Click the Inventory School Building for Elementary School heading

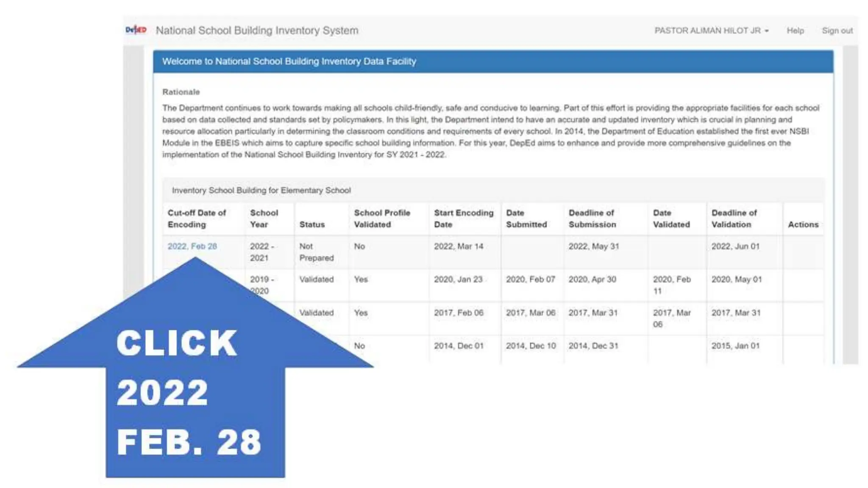point(261,190)
